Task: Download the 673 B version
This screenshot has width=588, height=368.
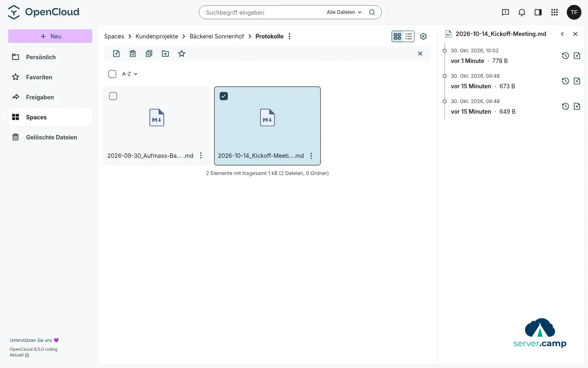Action: 577,81
